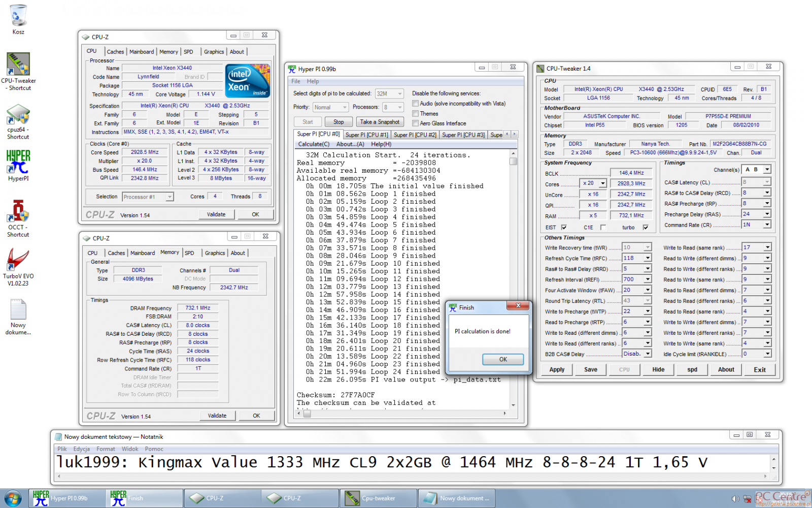The width and height of the screenshot is (812, 508).
Task: Enable the Themes checkbox in Hyper PI
Action: coord(415,114)
